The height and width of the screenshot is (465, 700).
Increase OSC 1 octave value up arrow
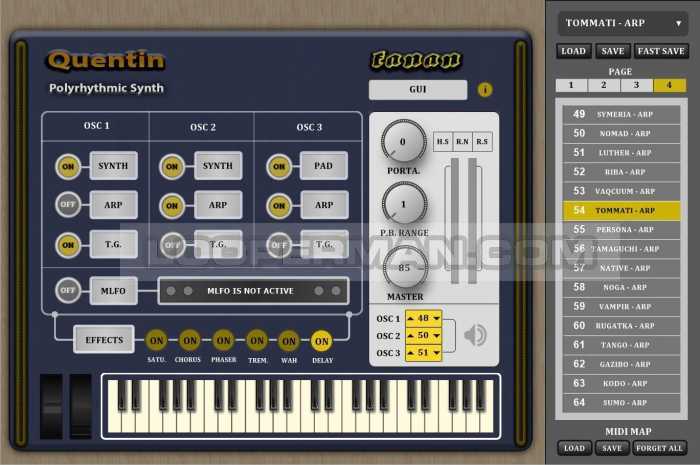(411, 318)
